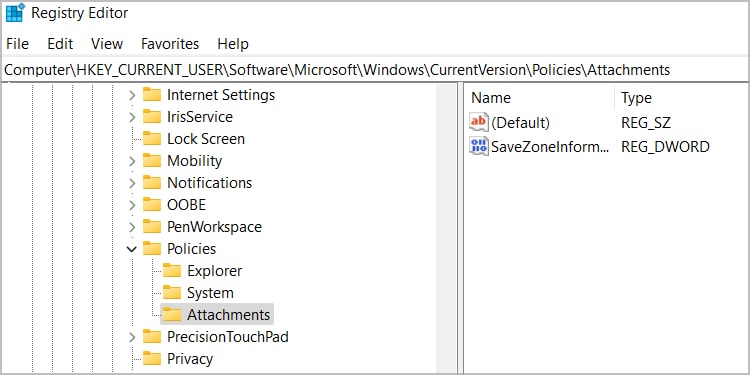The height and width of the screenshot is (375, 750).
Task: Select the PrecisionTouchPad folder icon
Action: click(x=152, y=337)
